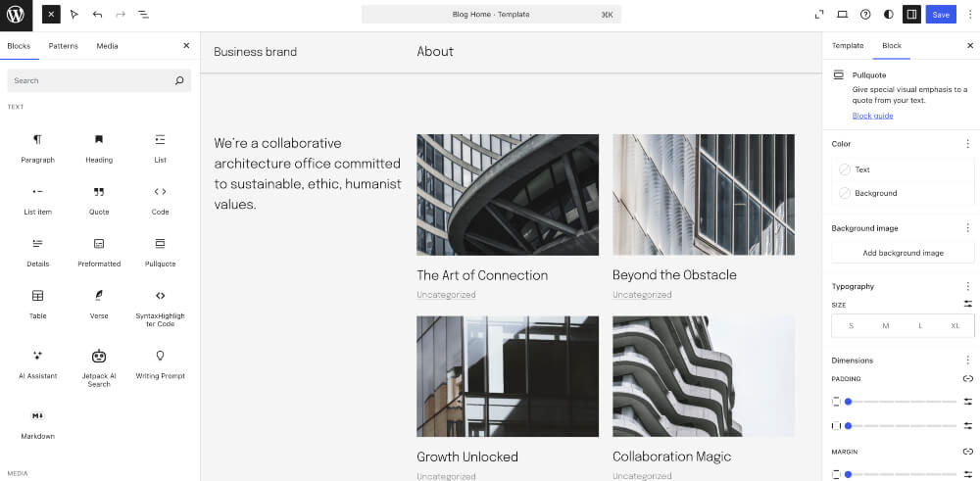The image size is (980, 481).
Task: Click Uncategorized under The Art of Connection
Action: point(446,295)
